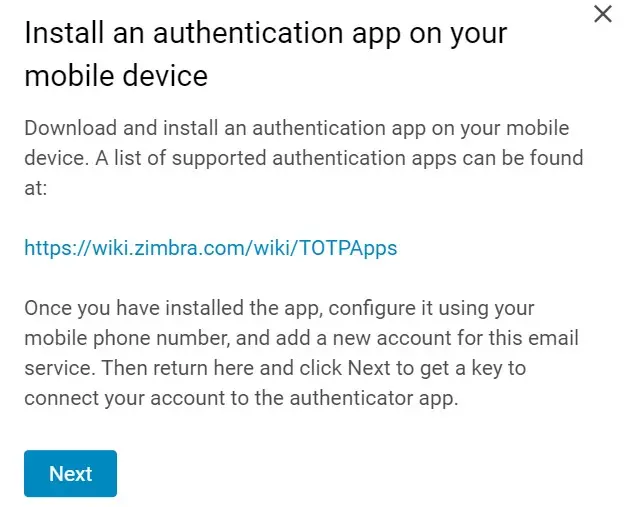Image resolution: width=625 pixels, height=507 pixels.
Task: Dismiss the dialog using the X icon
Action: (603, 14)
